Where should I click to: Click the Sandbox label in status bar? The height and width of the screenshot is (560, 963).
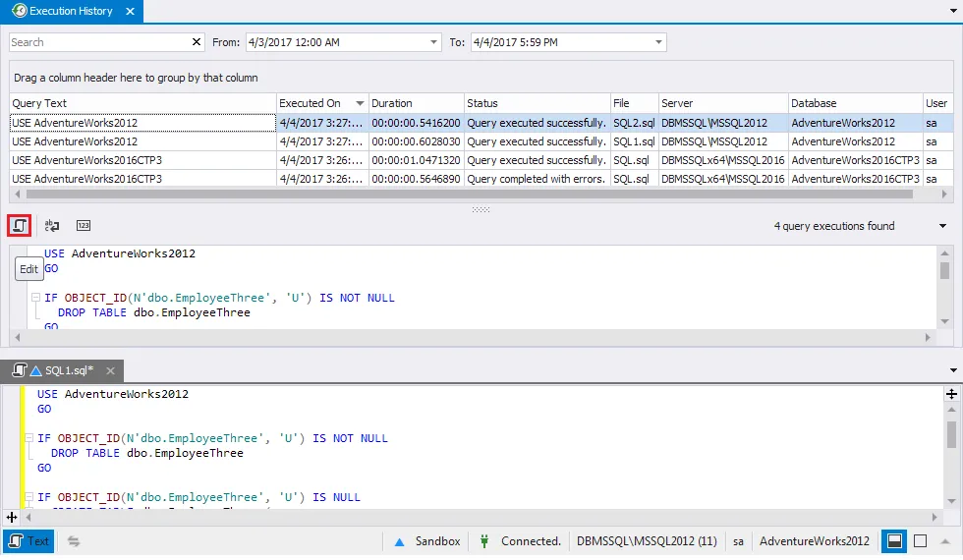pyautogui.click(x=437, y=541)
